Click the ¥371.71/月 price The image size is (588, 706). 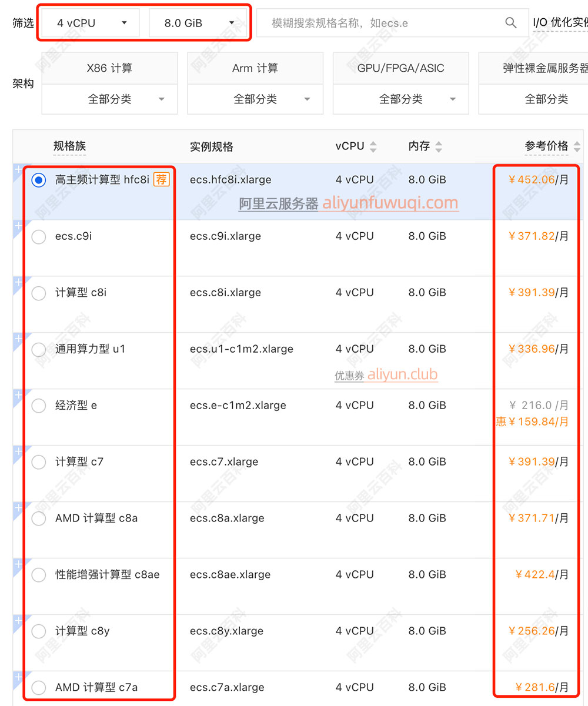[538, 518]
